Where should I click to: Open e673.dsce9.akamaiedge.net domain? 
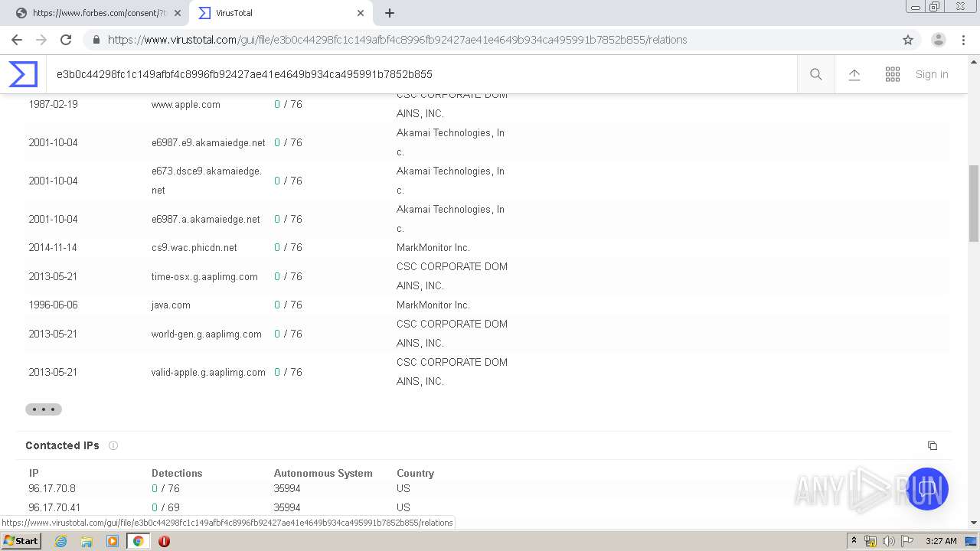pyautogui.click(x=207, y=181)
